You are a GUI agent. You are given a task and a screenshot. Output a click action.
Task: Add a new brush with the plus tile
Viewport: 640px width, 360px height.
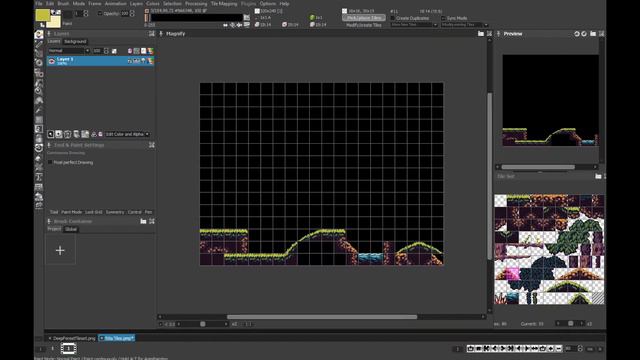pyautogui.click(x=60, y=250)
